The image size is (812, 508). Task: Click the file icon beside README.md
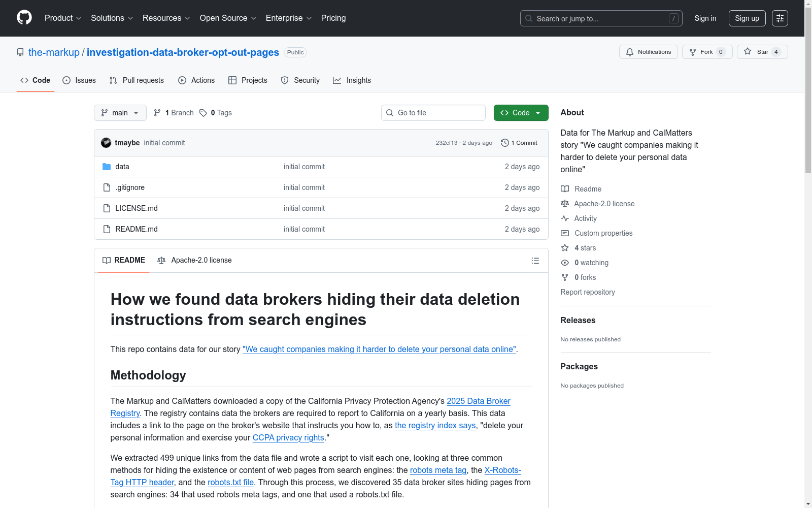point(107,229)
